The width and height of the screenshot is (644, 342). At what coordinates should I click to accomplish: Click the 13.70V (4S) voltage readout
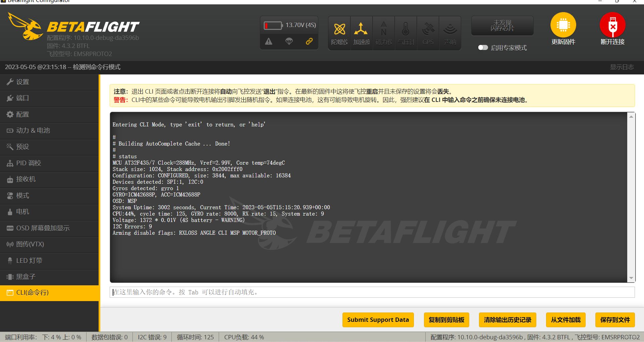tap(301, 25)
